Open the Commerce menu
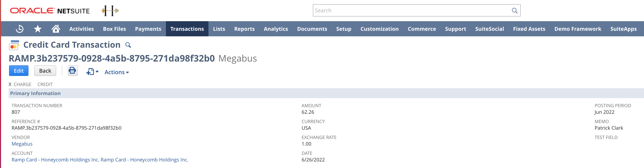The height and width of the screenshot is (168, 644). pyautogui.click(x=422, y=29)
